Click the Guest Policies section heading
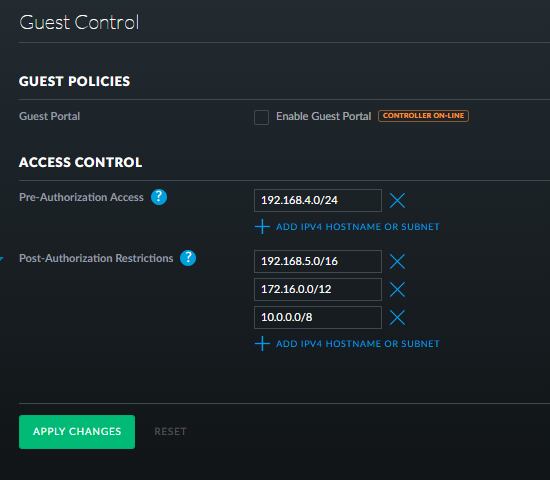The width and height of the screenshot is (550, 480). [x=74, y=81]
